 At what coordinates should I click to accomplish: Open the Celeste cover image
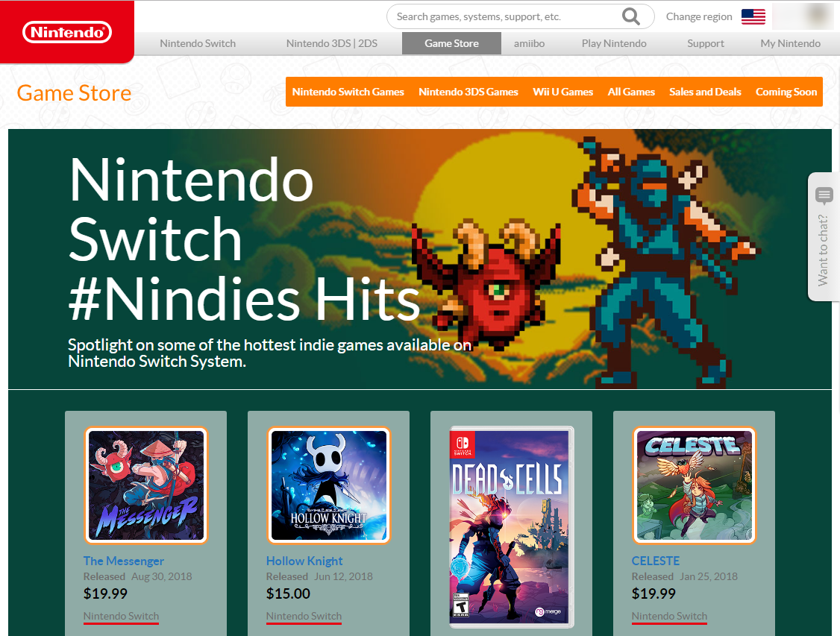tap(695, 485)
